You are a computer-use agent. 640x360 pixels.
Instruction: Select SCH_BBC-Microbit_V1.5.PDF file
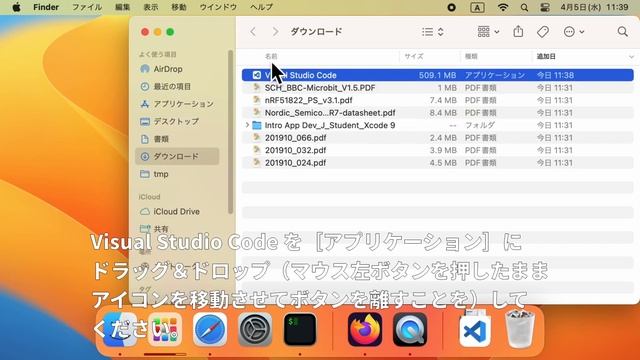438,88
